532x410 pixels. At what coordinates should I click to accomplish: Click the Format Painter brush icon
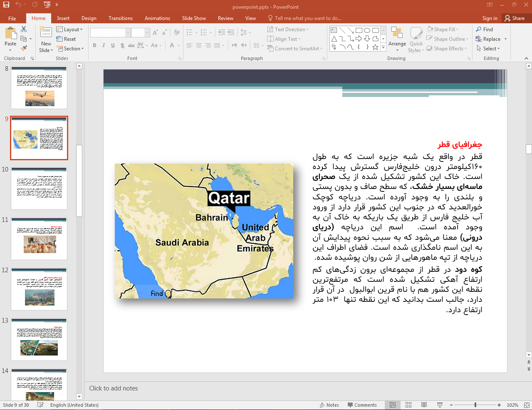[x=24, y=49]
